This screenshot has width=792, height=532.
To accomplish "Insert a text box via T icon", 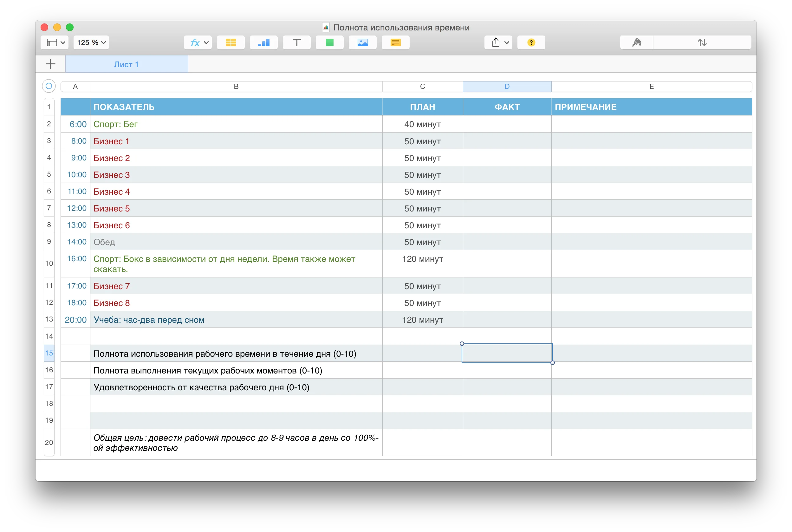I will [296, 42].
